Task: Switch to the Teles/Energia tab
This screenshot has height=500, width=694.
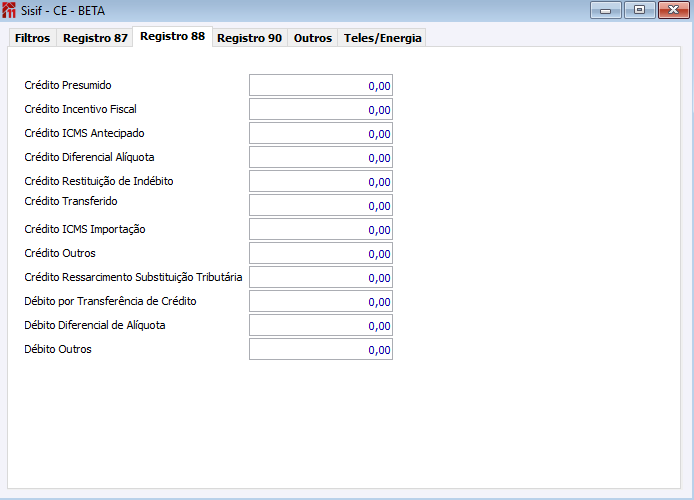Action: tap(382, 38)
